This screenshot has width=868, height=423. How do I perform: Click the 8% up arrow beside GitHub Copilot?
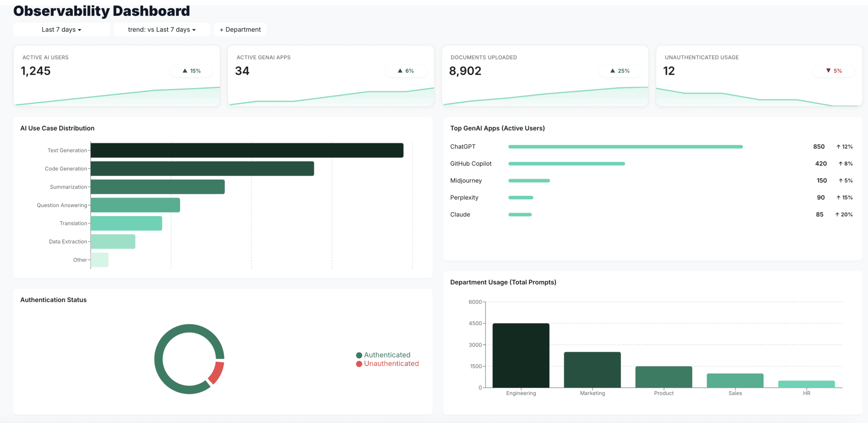pos(845,163)
